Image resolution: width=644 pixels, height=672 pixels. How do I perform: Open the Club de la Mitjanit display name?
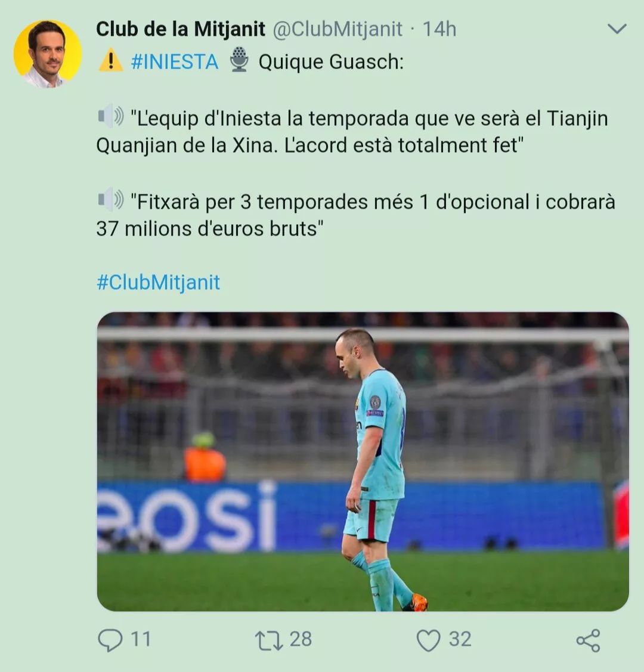pyautogui.click(x=181, y=29)
